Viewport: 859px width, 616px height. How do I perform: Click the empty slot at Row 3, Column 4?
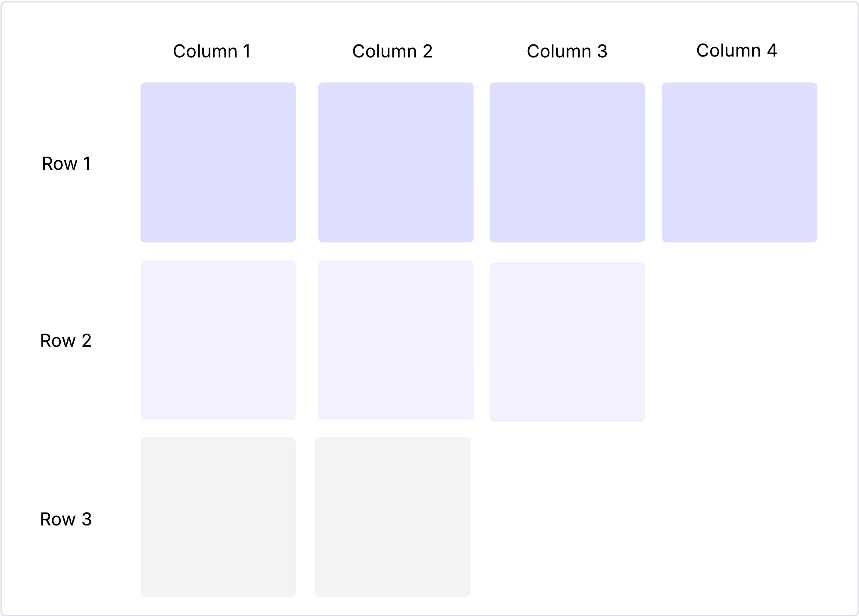coord(739,517)
